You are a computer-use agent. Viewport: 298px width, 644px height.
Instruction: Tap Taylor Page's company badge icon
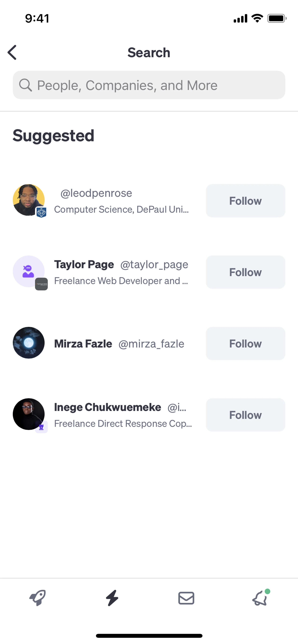(41, 284)
